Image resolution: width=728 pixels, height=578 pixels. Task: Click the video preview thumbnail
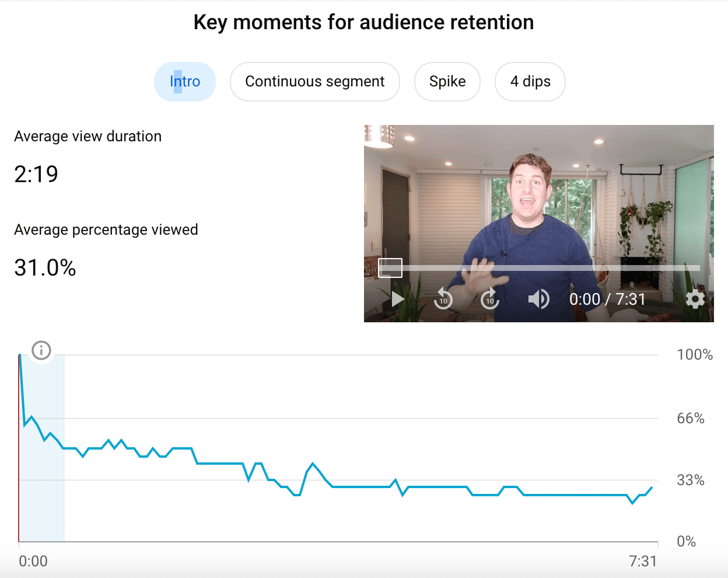(539, 224)
